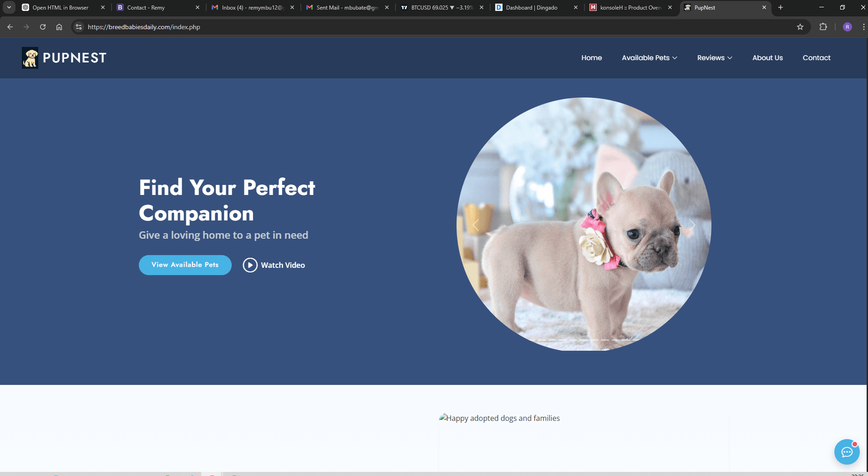Reload the page with the refresh icon
The width and height of the screenshot is (868, 476).
pos(43,27)
